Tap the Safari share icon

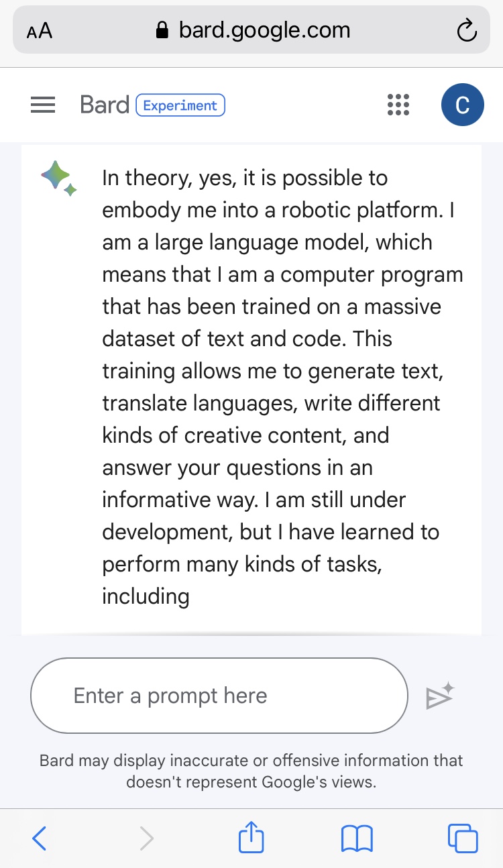pyautogui.click(x=251, y=838)
